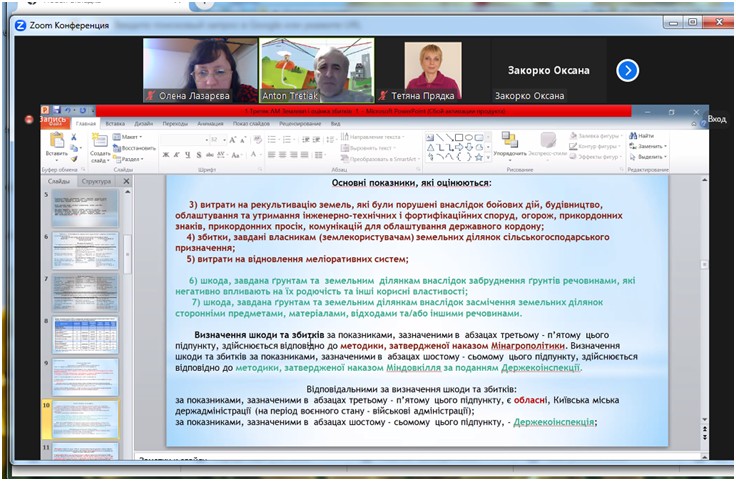This screenshot has height=481, width=736.
Task: Click Преобразовать в SmartArt
Action: 379,159
